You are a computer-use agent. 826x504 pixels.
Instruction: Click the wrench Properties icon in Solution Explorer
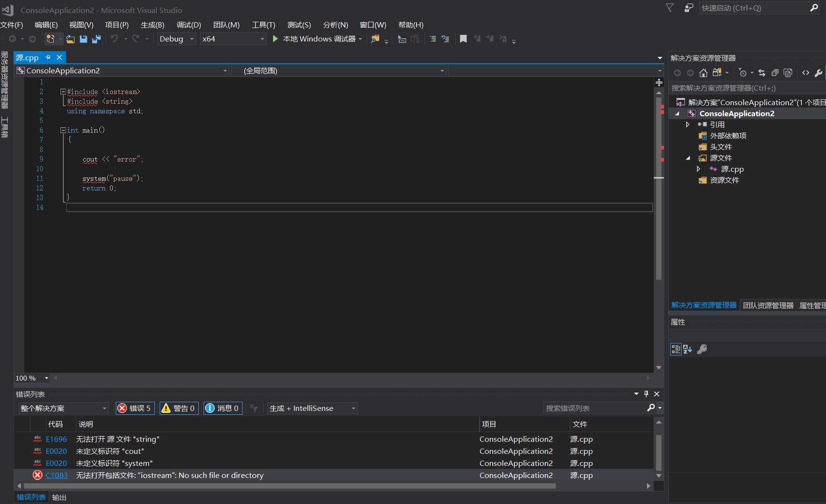tap(818, 73)
